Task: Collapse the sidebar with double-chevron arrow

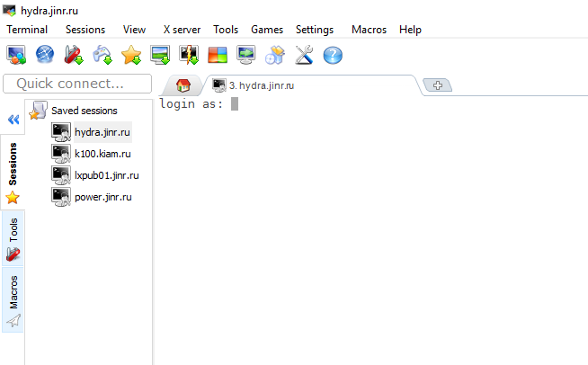Action: click(13, 120)
